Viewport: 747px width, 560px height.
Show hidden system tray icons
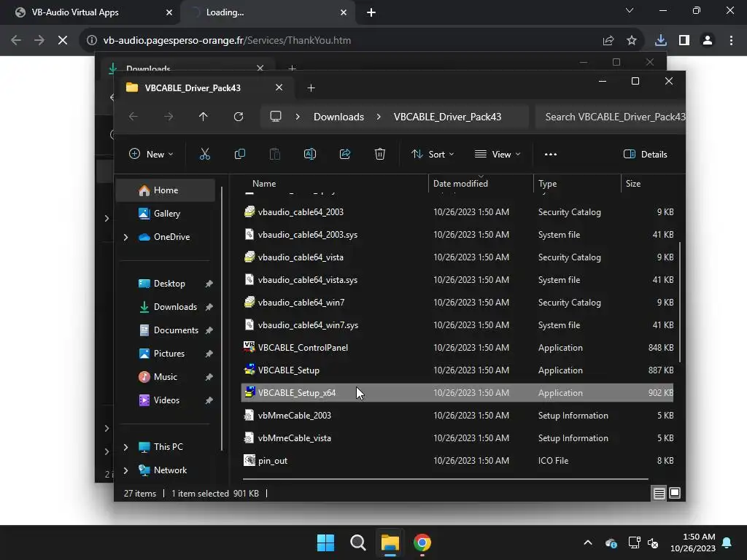(x=588, y=542)
